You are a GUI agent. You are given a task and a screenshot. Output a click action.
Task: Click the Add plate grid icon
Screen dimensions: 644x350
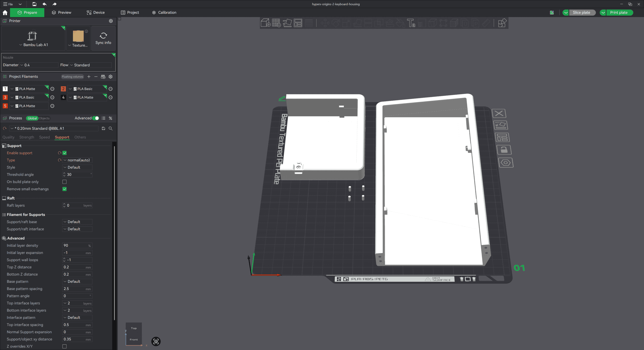pos(276,23)
